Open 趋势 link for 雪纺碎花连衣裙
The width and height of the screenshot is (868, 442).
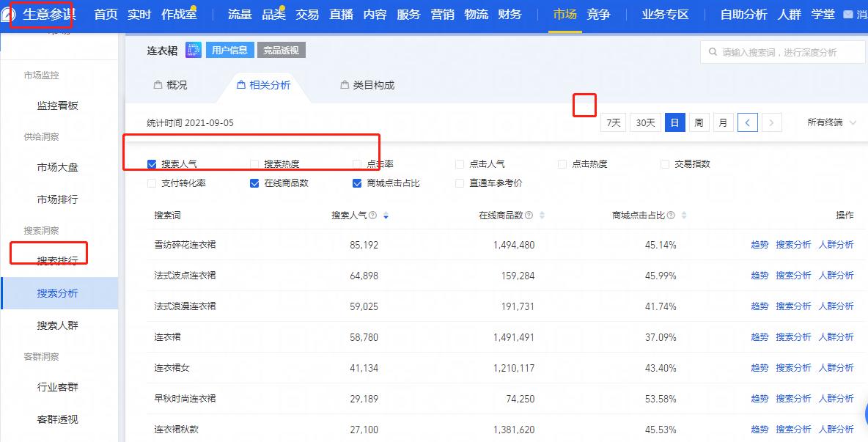click(759, 244)
